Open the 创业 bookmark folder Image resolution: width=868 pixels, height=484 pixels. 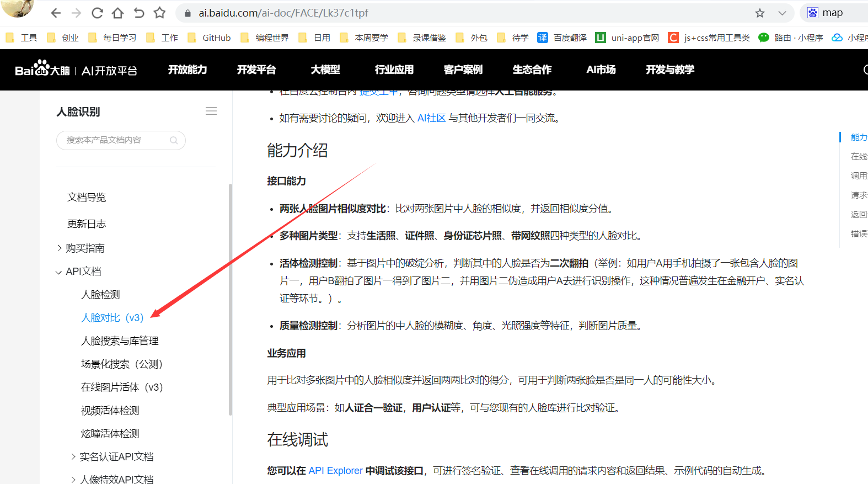coord(63,38)
